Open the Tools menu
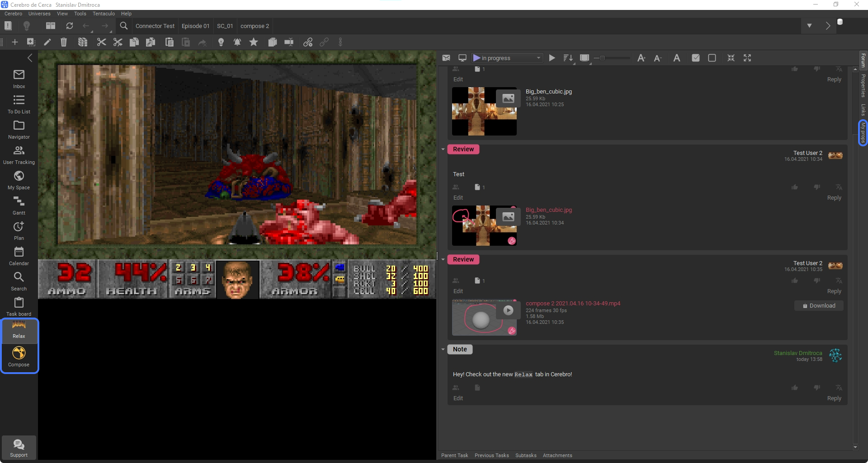Viewport: 868px width, 463px height. point(80,14)
